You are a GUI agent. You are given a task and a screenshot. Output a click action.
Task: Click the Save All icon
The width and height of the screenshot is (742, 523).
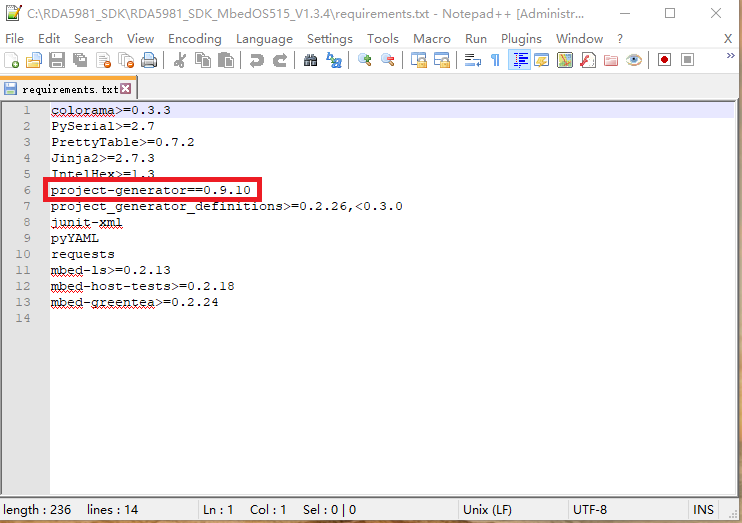80,60
